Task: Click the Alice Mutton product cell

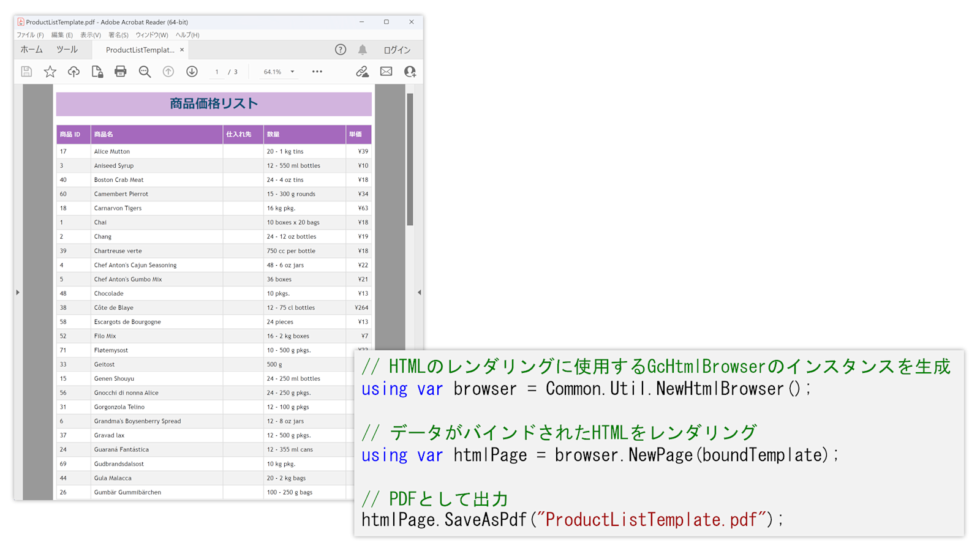Action: 157,151
